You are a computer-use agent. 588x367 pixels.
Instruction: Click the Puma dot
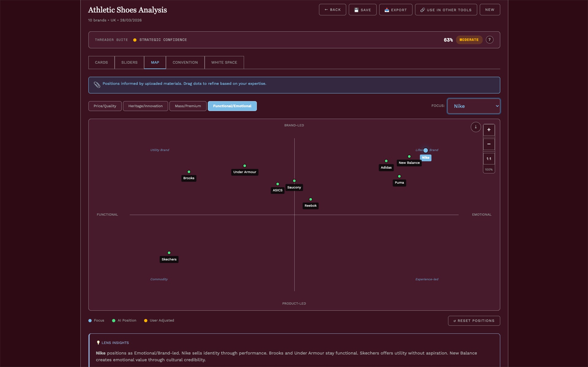[x=399, y=176]
